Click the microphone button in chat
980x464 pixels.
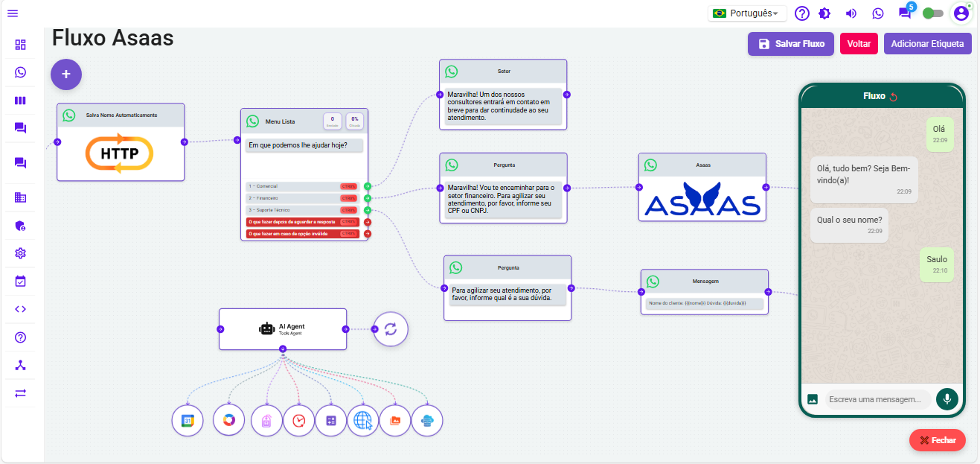(x=947, y=398)
